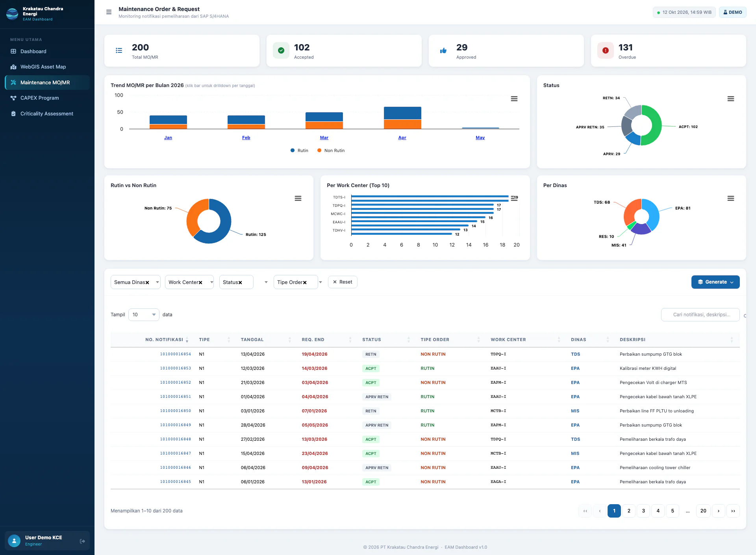Click the Approved thumbs-up icon
The image size is (756, 555).
pos(443,50)
